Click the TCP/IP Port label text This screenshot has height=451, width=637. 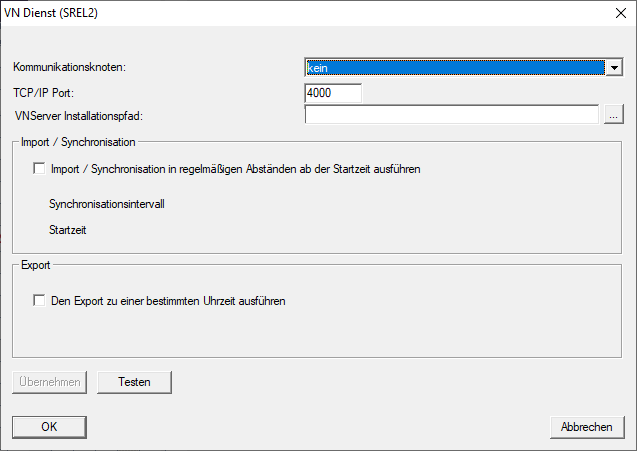coord(45,92)
